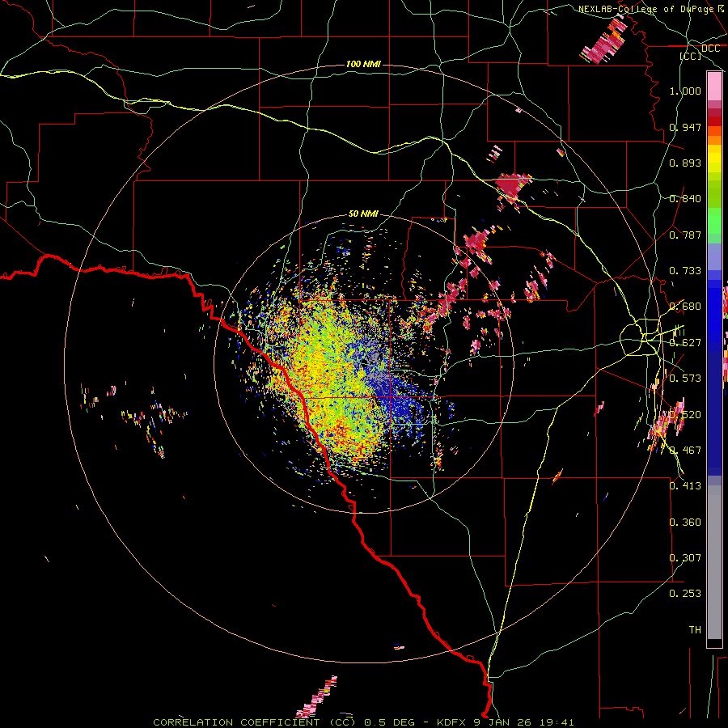Click the 1.000 legend value
The image size is (728, 728).
pyautogui.click(x=685, y=91)
